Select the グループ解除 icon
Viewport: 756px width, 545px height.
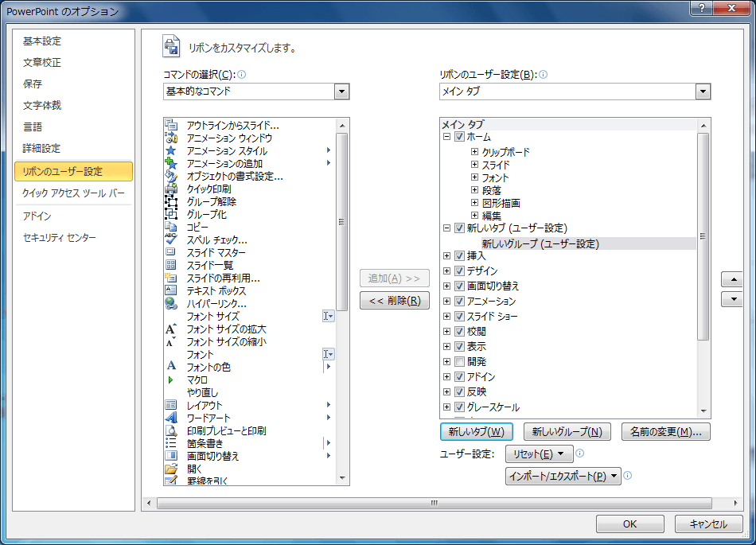tap(171, 201)
